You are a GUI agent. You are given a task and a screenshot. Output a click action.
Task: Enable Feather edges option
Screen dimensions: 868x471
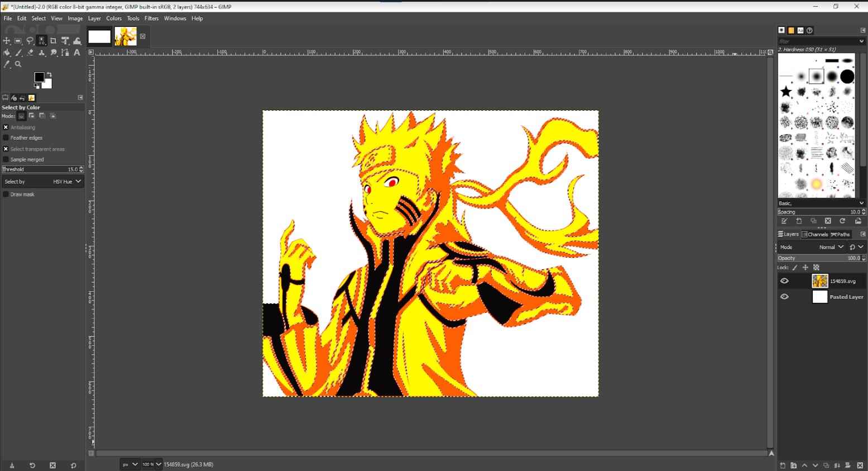[x=6, y=137]
